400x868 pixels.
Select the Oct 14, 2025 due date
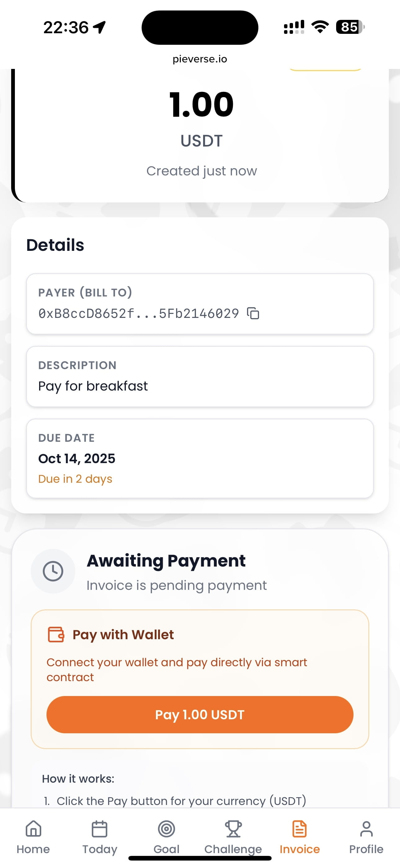[x=77, y=459]
